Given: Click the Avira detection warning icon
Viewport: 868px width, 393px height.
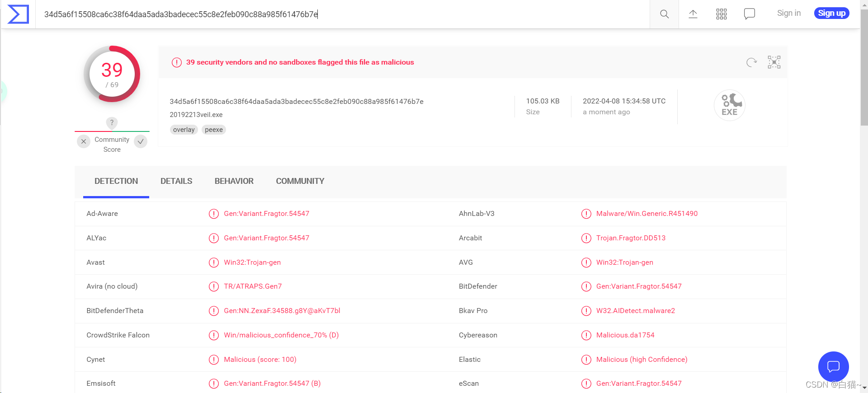Looking at the screenshot, I should 214,286.
